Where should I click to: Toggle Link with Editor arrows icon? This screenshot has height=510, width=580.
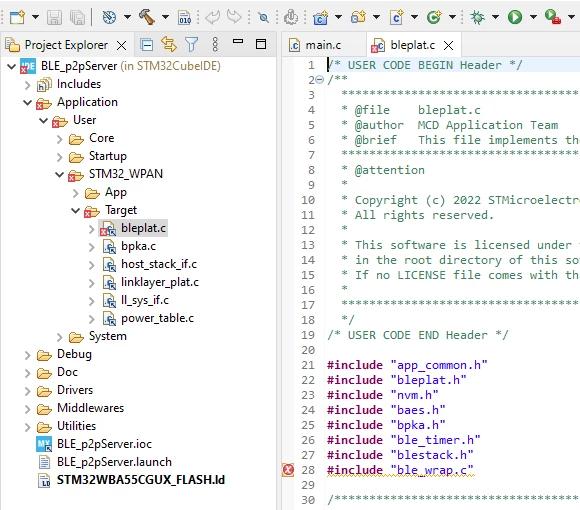169,44
